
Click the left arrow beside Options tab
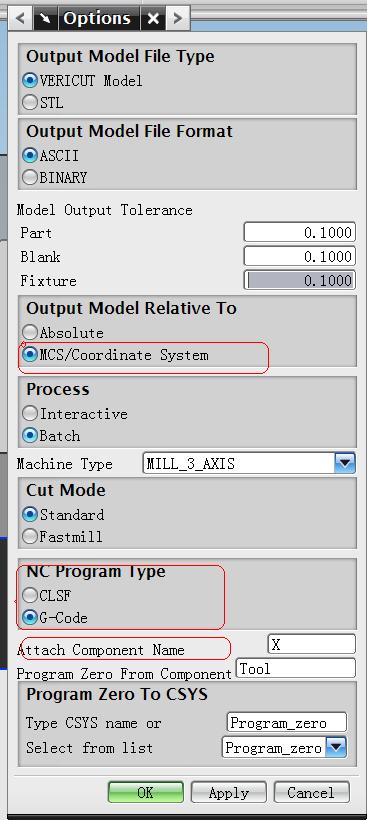(x=21, y=19)
